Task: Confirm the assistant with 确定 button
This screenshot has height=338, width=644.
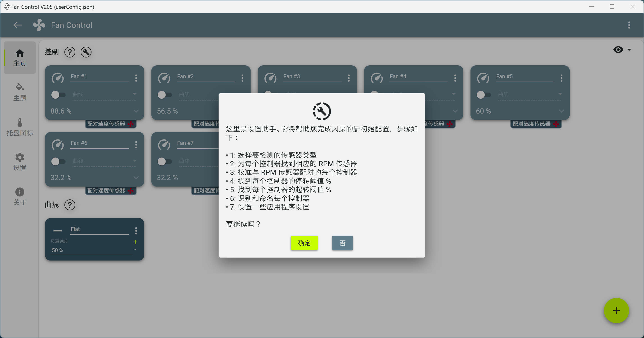Action: (304, 243)
